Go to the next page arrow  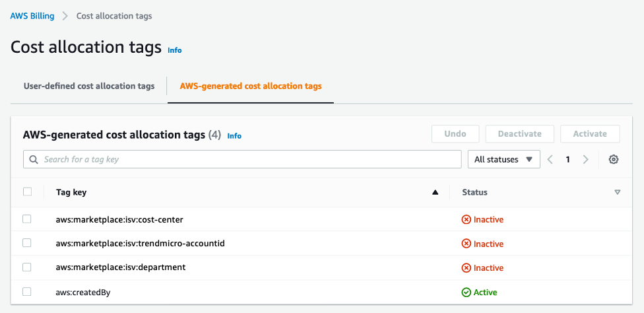pos(585,159)
